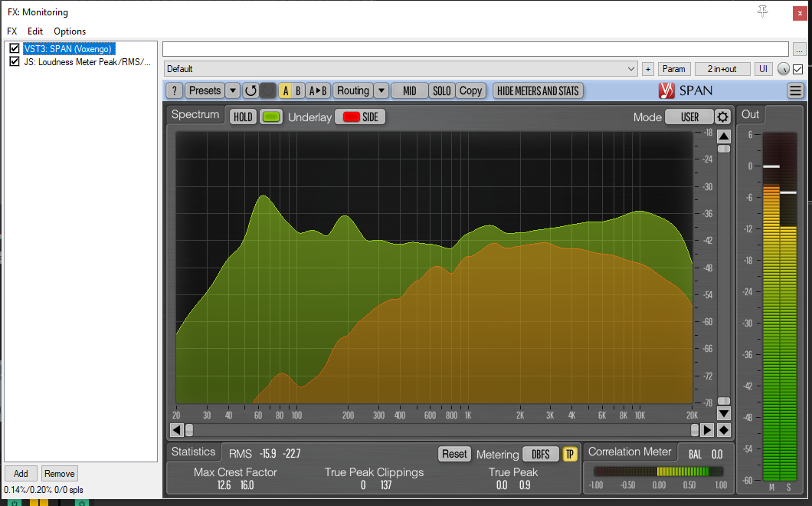The width and height of the screenshot is (812, 506).
Task: Open the Presets dropdown arrow
Action: point(233,90)
